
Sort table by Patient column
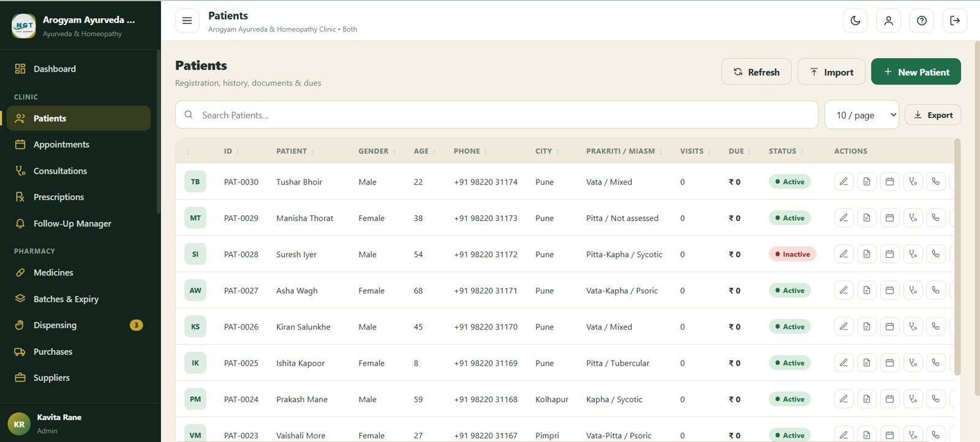click(x=295, y=151)
